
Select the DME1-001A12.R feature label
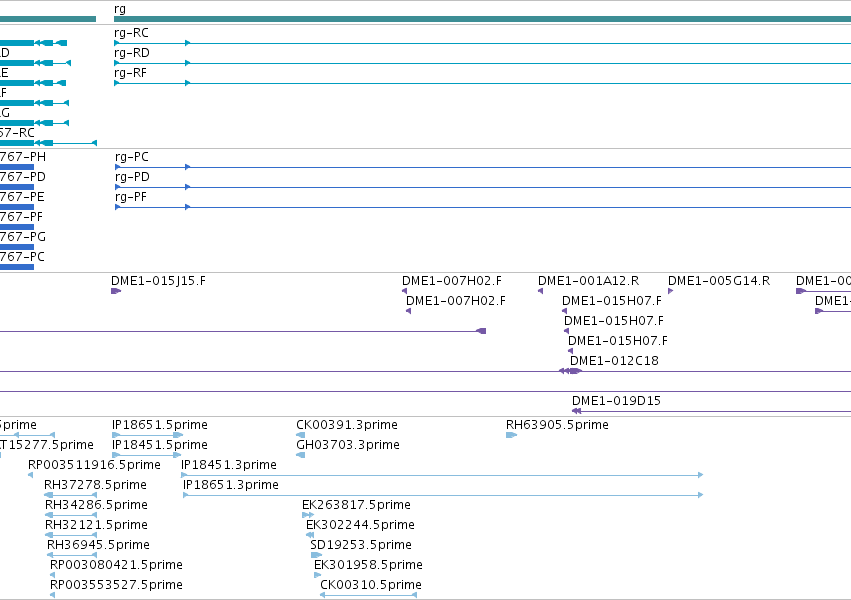tap(588, 281)
